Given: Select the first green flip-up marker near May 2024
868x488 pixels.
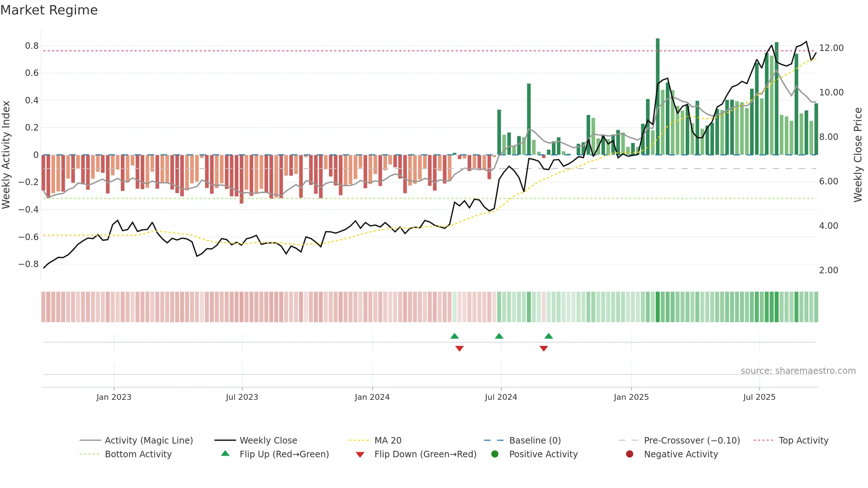Looking at the screenshot, I should pyautogui.click(x=455, y=336).
